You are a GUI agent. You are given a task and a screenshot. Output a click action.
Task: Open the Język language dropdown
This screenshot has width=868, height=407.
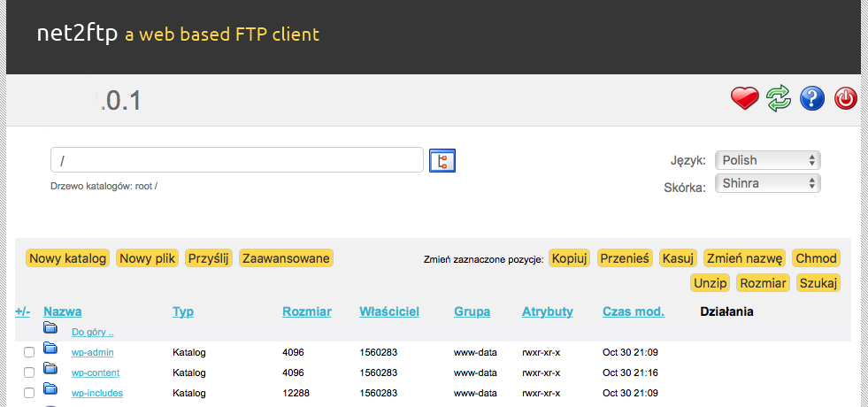pos(768,160)
